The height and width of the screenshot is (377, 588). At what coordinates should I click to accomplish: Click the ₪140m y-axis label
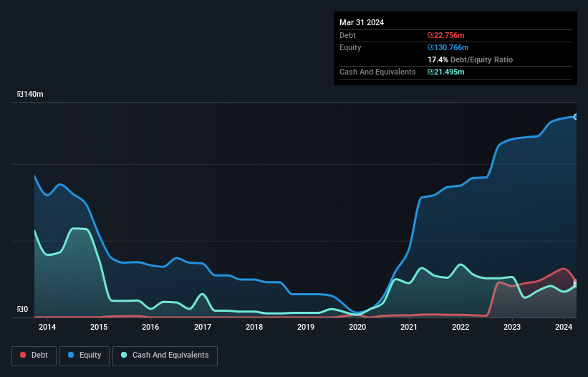point(30,94)
